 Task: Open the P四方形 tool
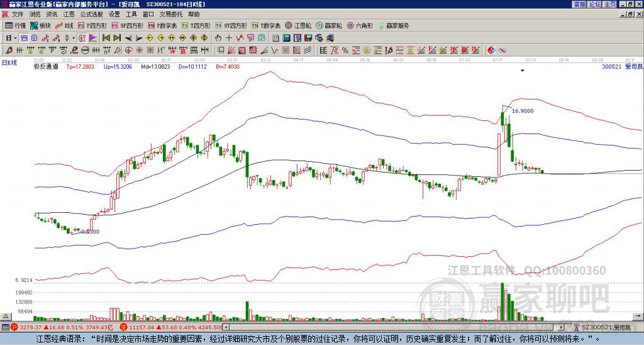(92, 25)
